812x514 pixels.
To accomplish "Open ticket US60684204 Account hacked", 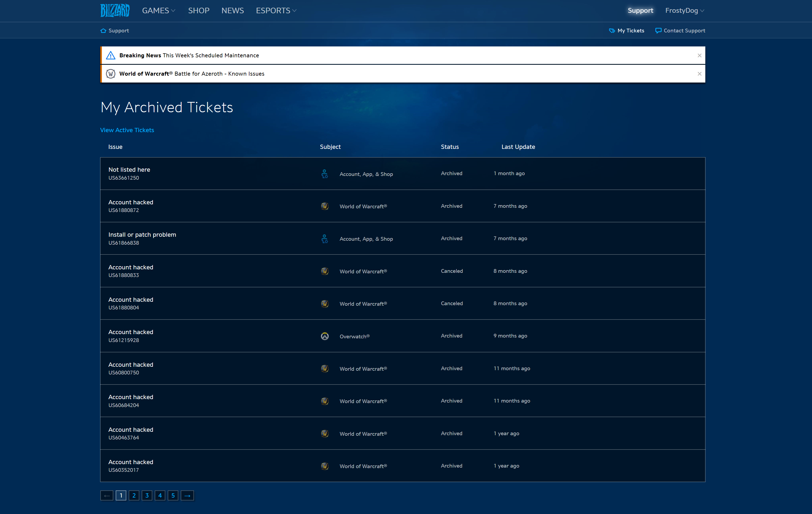I will (403, 401).
